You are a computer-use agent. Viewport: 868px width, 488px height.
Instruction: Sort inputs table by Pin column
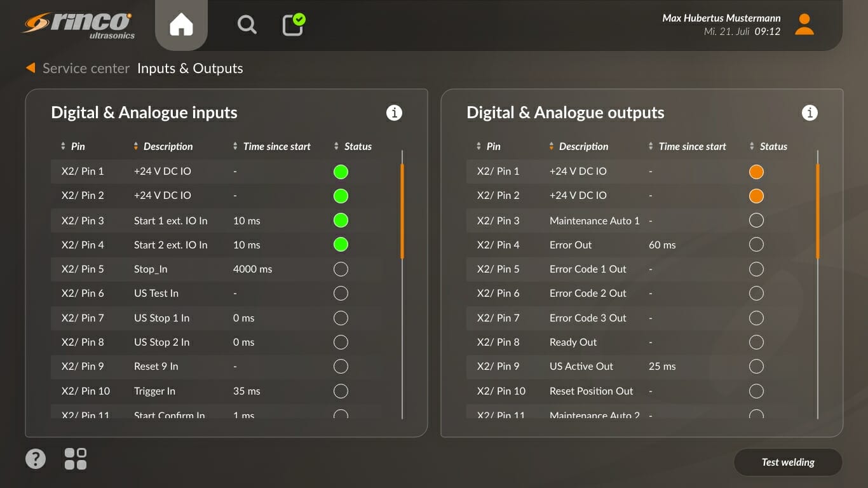[72, 147]
